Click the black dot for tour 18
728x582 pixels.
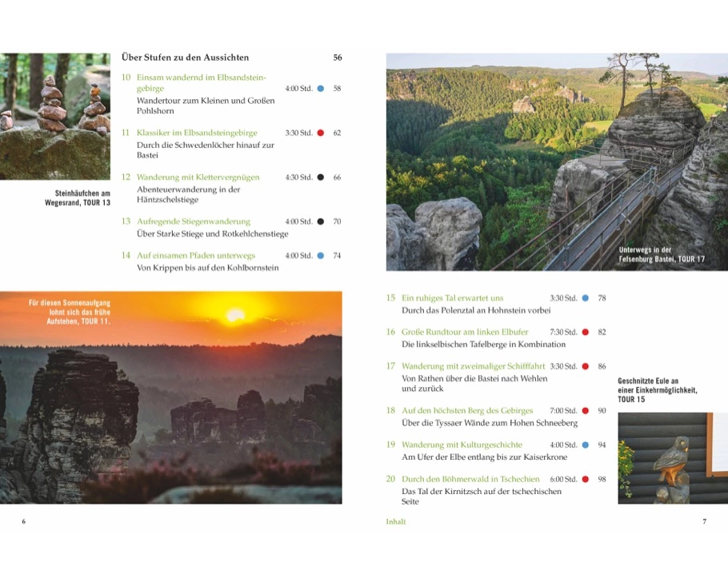click(585, 410)
